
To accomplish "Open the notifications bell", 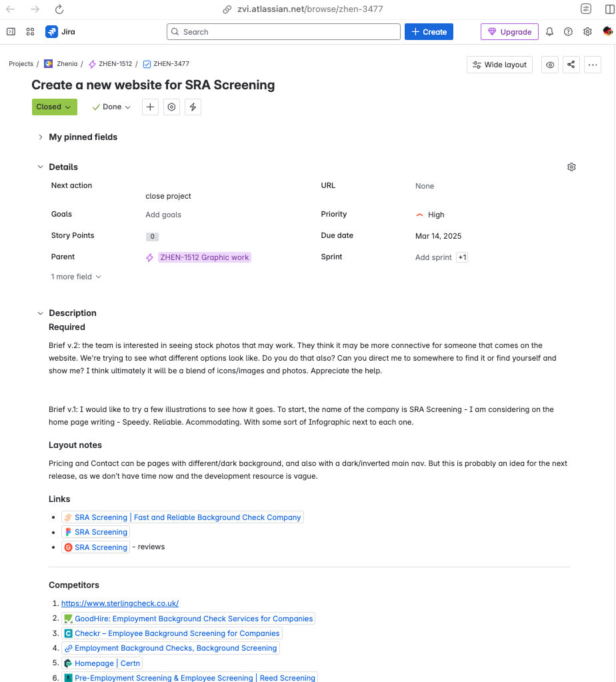I will point(549,32).
